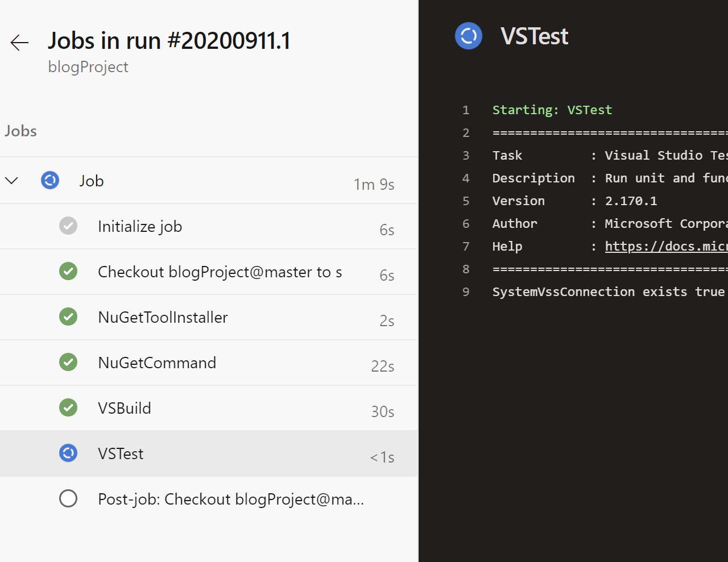Click log line 1 'Starting: VSTest'
728x562 pixels.
point(552,110)
